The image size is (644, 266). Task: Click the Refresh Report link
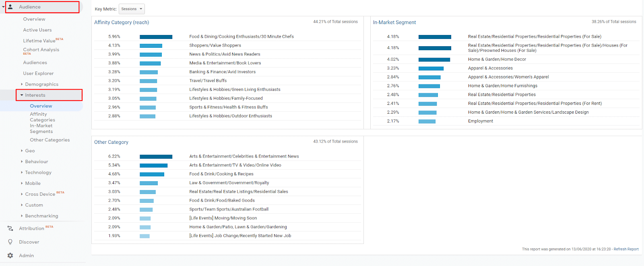click(626, 249)
